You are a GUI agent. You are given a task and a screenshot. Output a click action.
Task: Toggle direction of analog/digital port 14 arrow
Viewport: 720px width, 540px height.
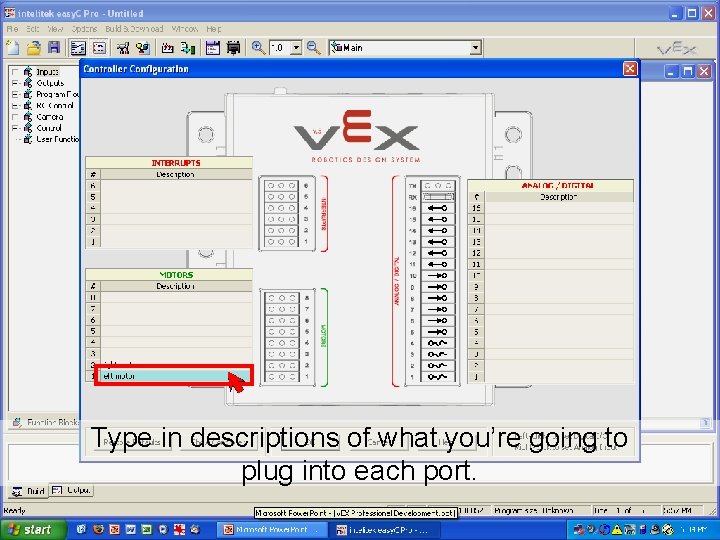click(437, 231)
